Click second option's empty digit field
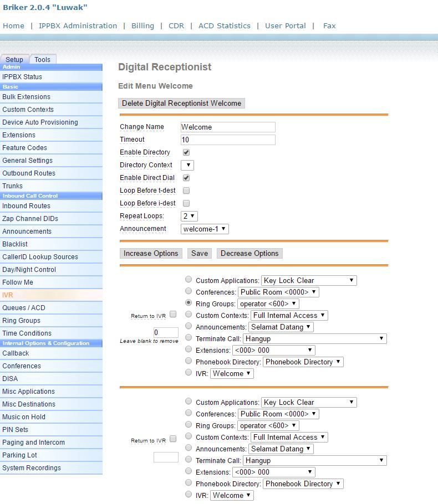Viewport: 438px width, 504px height. coord(166,457)
